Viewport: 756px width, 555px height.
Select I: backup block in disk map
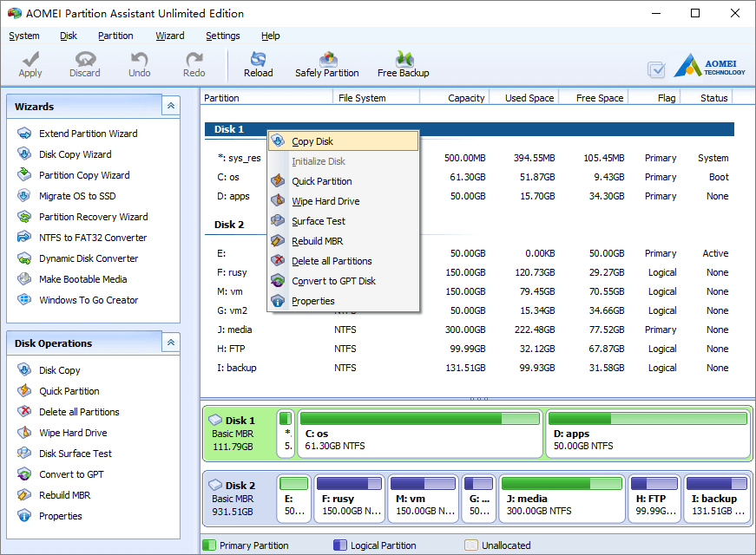[716, 498]
